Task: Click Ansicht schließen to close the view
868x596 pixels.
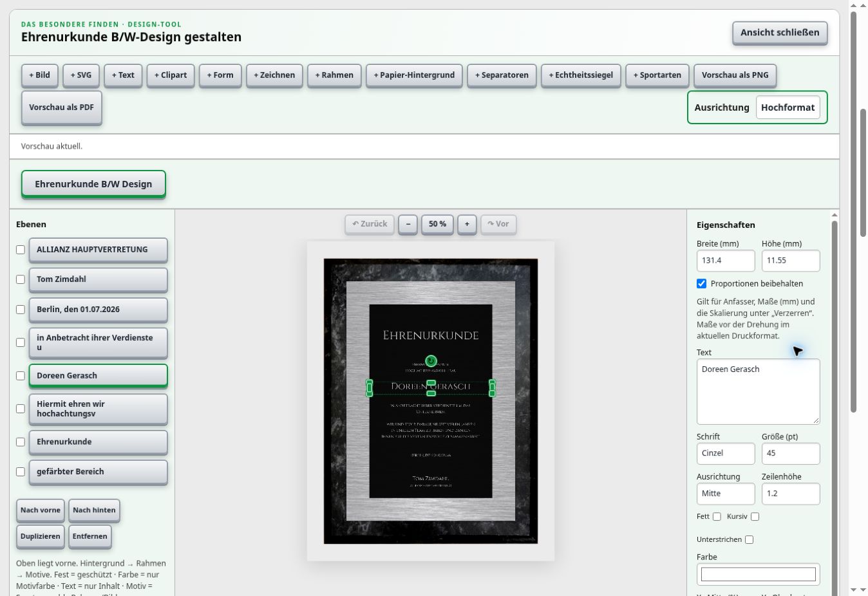Action: [780, 33]
